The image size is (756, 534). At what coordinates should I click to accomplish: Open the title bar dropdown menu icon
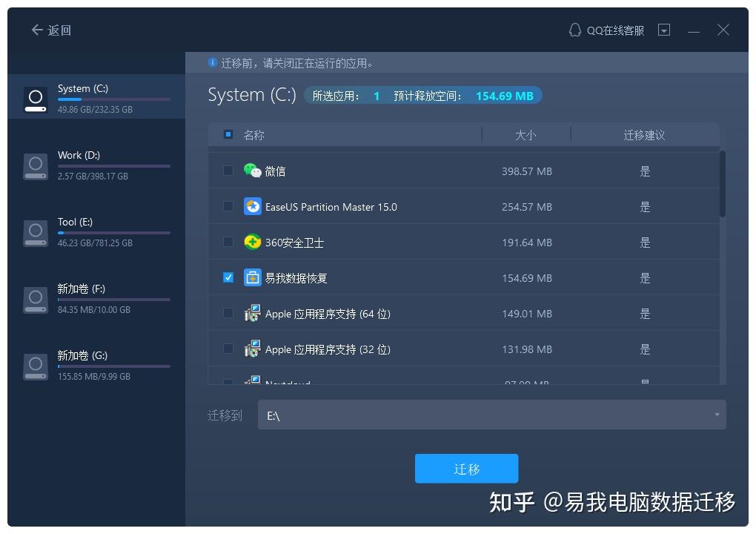(x=664, y=30)
